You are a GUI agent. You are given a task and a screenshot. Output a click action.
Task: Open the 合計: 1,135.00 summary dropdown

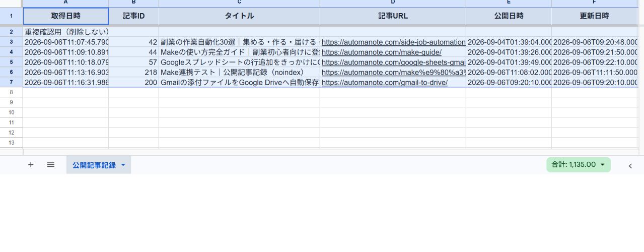coord(579,165)
